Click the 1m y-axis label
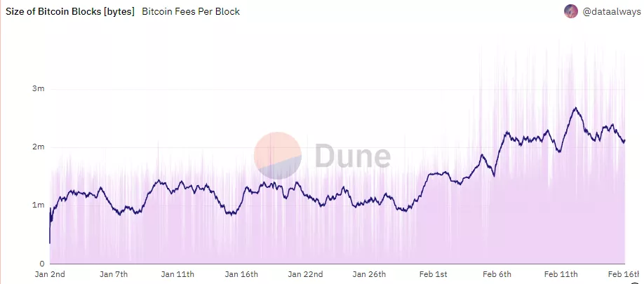Image resolution: width=644 pixels, height=284 pixels. pyautogui.click(x=39, y=205)
